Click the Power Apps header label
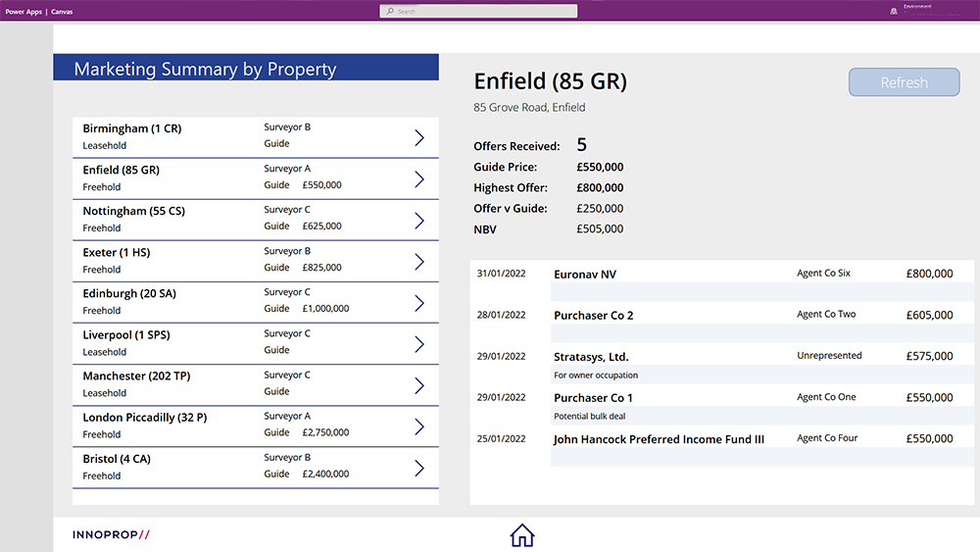This screenshot has height=552, width=980. 24,11
